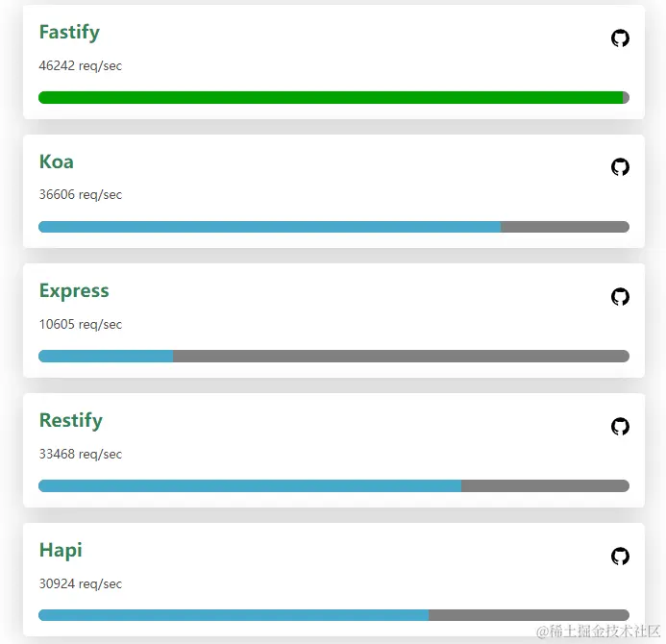Click Restify's blue performance bar
The width and height of the screenshot is (666, 644).
click(250, 485)
